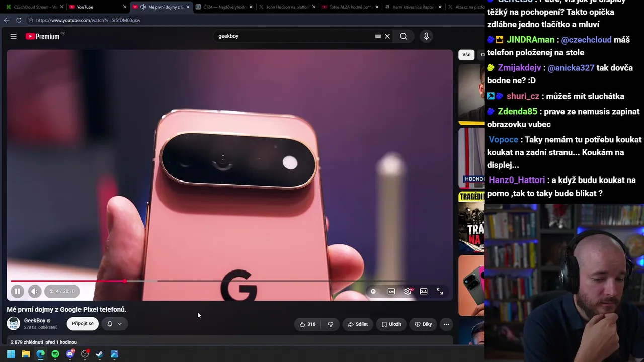This screenshot has width=644, height=362.
Task: Open the player settings gear
Action: tap(408, 291)
